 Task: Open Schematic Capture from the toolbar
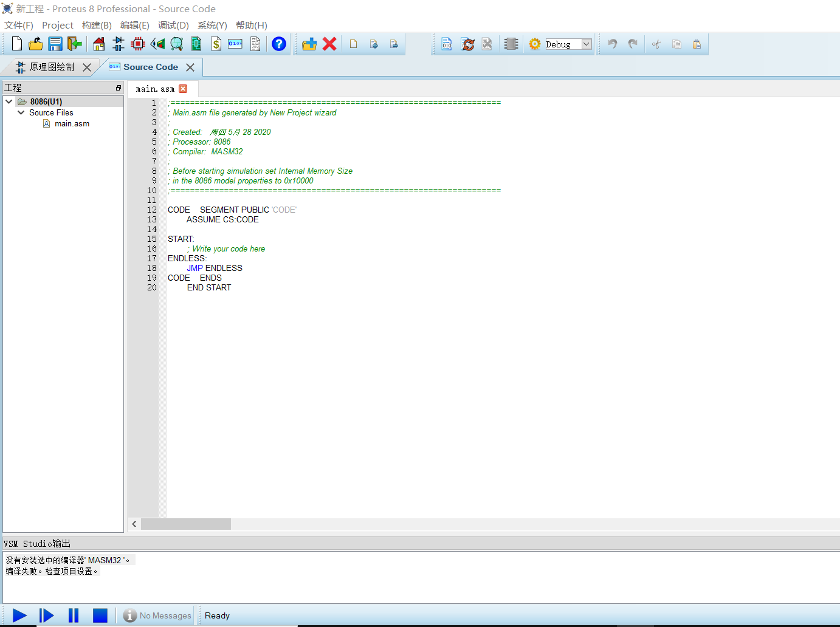click(x=119, y=44)
